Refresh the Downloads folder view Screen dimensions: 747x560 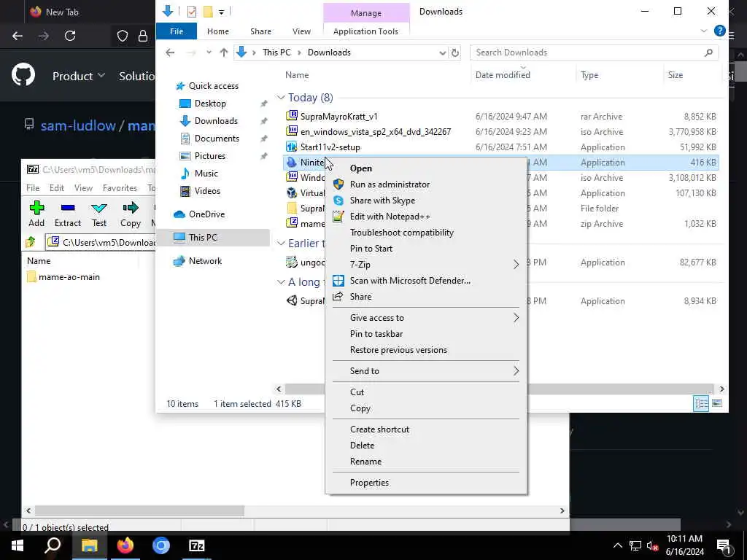pos(455,52)
